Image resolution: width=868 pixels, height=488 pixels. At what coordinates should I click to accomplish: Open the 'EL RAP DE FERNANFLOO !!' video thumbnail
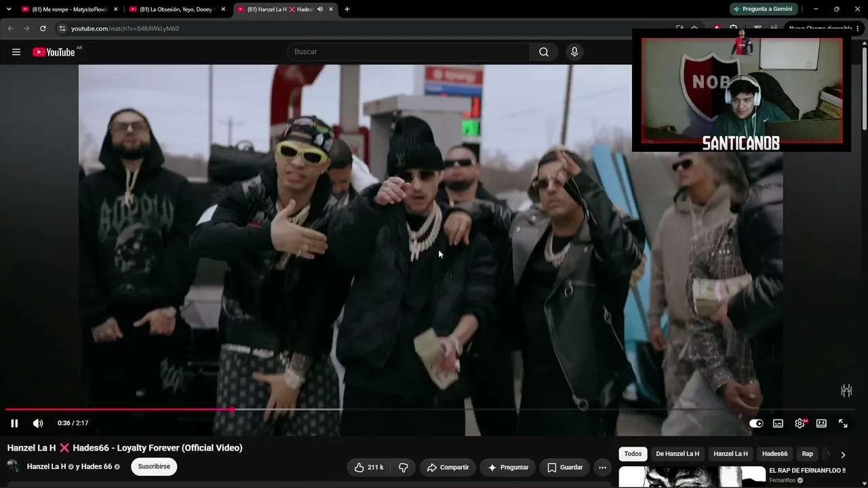pyautogui.click(x=692, y=476)
